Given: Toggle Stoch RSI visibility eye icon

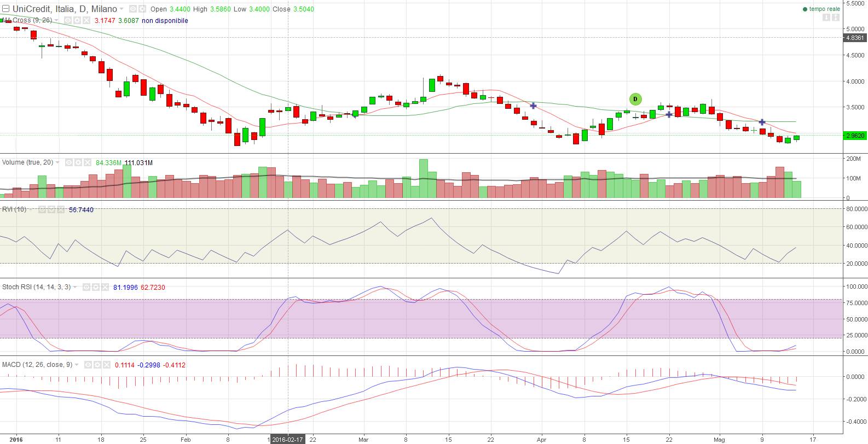Looking at the screenshot, I should (x=86, y=287).
